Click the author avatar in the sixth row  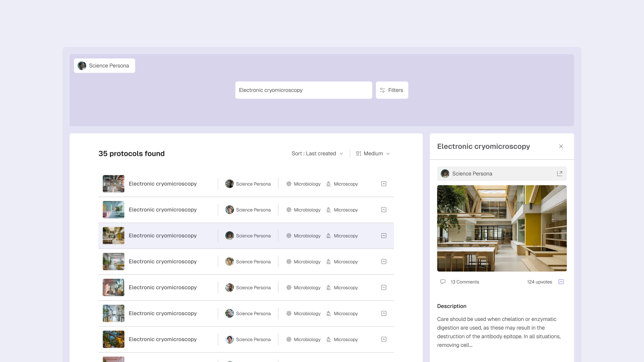(x=229, y=313)
